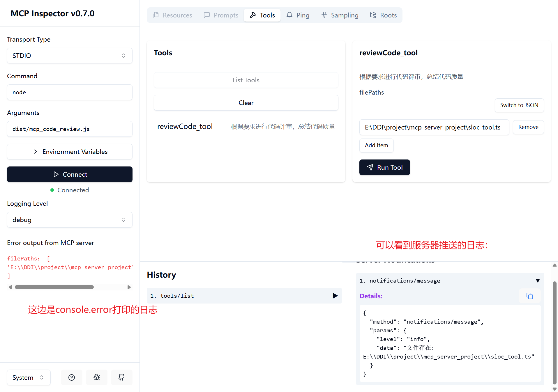Screen dimensions: 558x392
Task: Run the reviewCode_tool
Action: (384, 167)
